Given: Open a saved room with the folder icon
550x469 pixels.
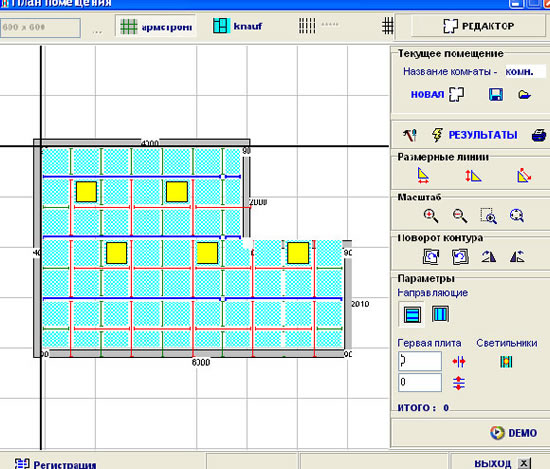Looking at the screenshot, I should tap(524, 95).
